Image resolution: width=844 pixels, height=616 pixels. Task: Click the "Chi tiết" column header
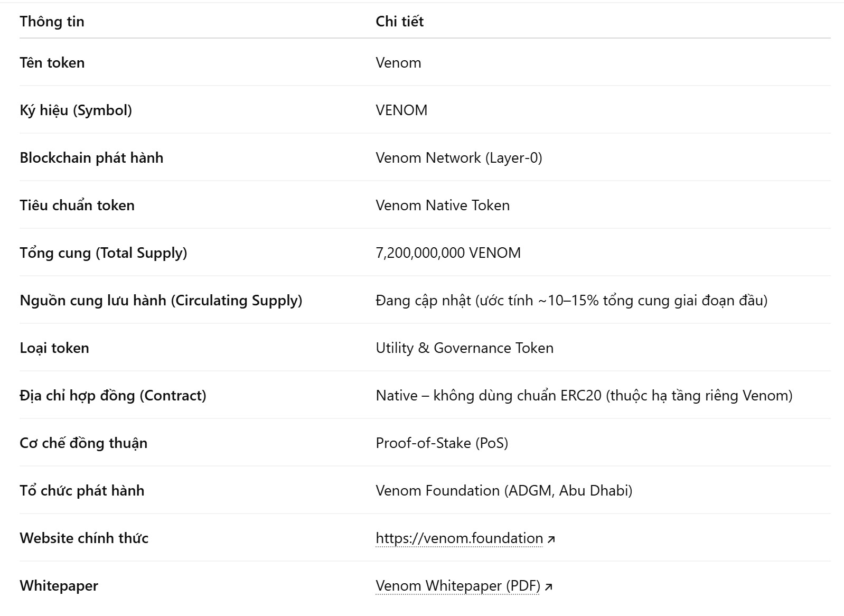click(x=399, y=21)
